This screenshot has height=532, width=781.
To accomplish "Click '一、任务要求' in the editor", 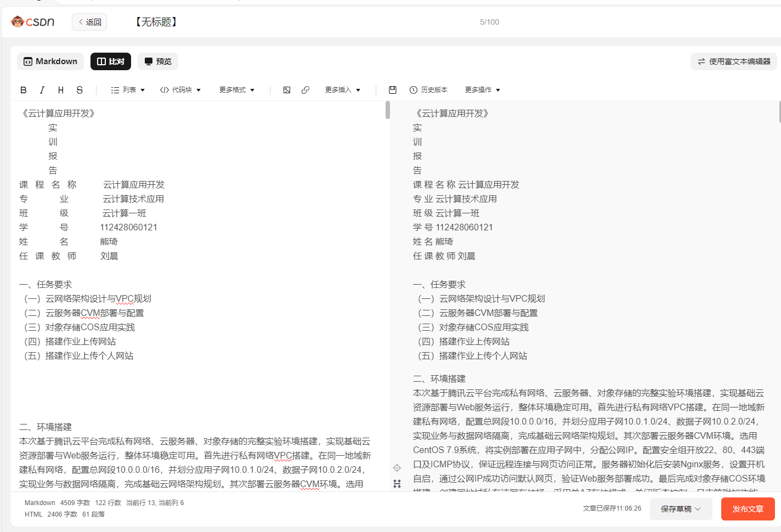I will [46, 285].
